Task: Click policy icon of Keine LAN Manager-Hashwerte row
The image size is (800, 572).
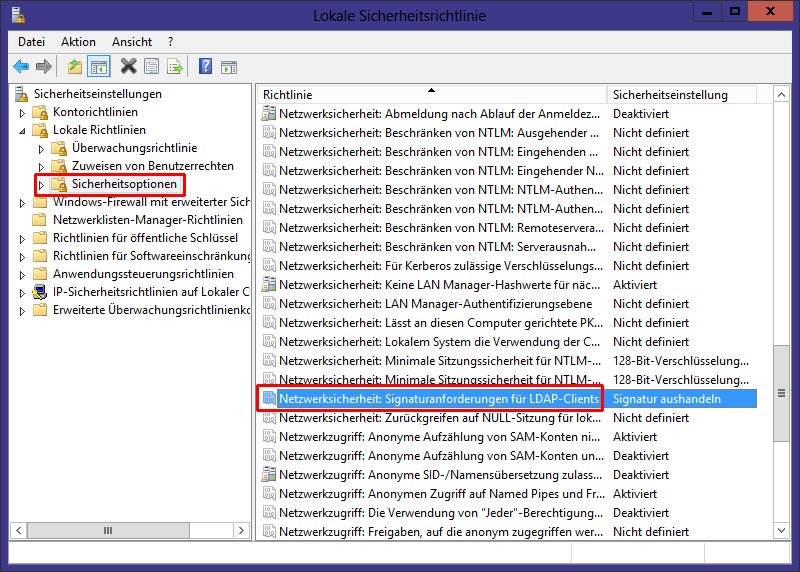Action: [x=269, y=285]
